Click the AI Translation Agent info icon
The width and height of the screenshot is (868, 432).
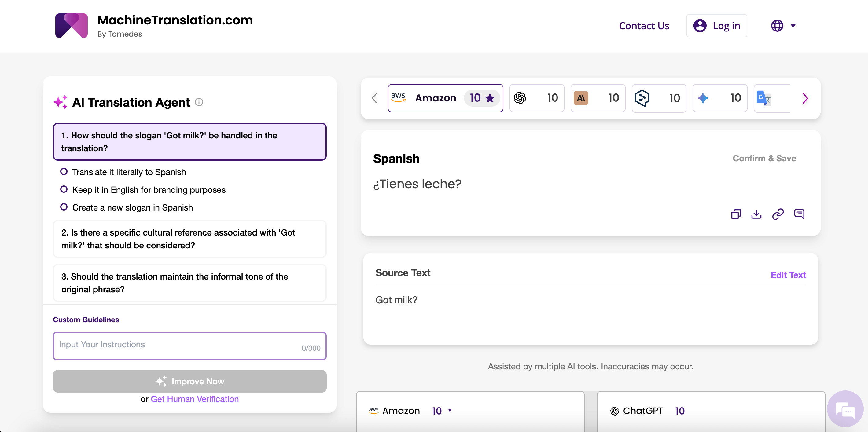[x=199, y=102]
